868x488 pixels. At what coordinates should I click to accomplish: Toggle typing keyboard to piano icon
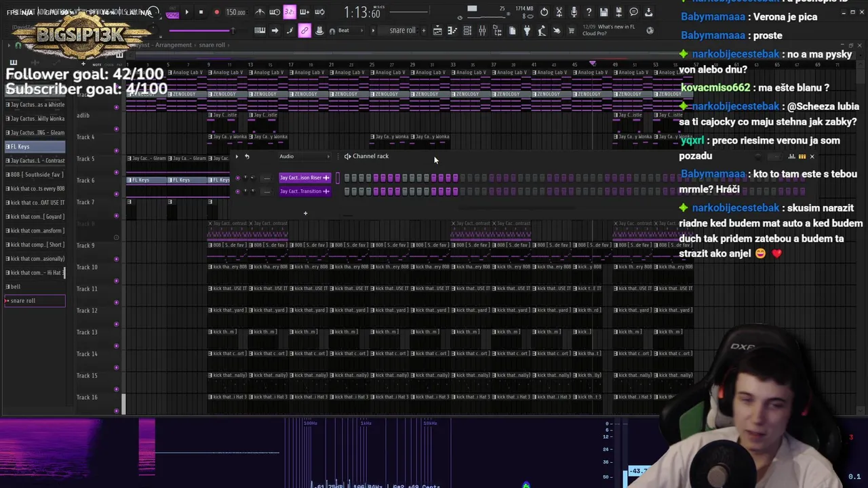[260, 30]
